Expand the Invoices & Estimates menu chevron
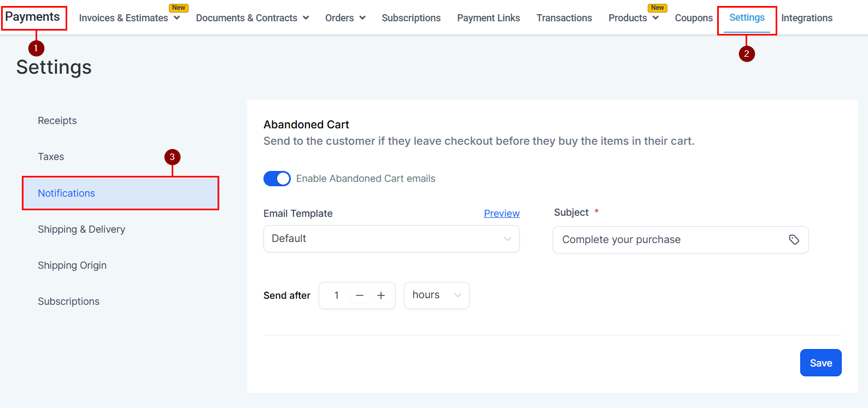This screenshot has height=408, width=868. [177, 18]
